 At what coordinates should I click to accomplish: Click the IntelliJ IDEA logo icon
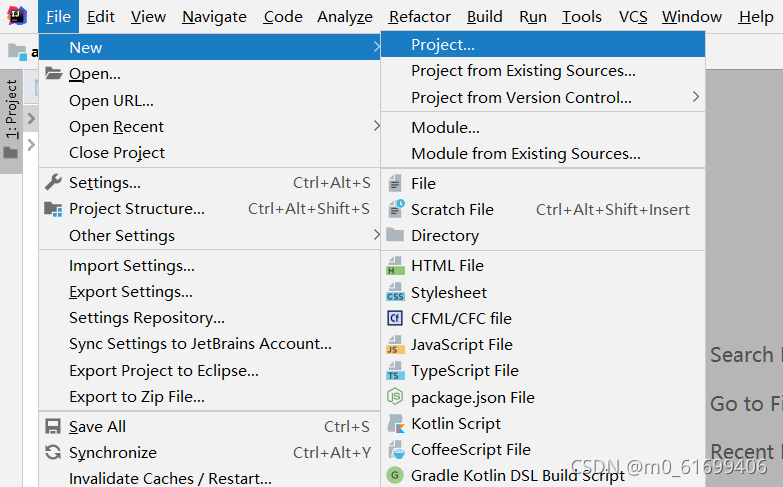click(x=17, y=16)
